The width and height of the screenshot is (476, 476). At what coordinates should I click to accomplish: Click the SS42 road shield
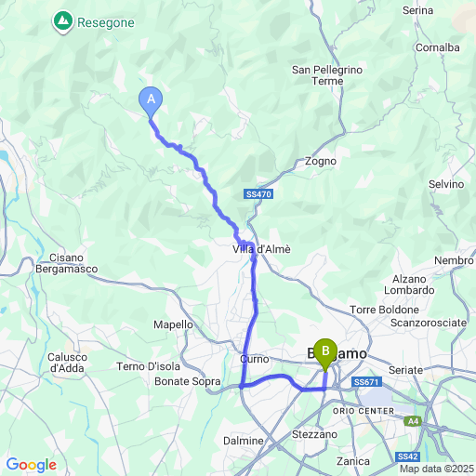408,456
